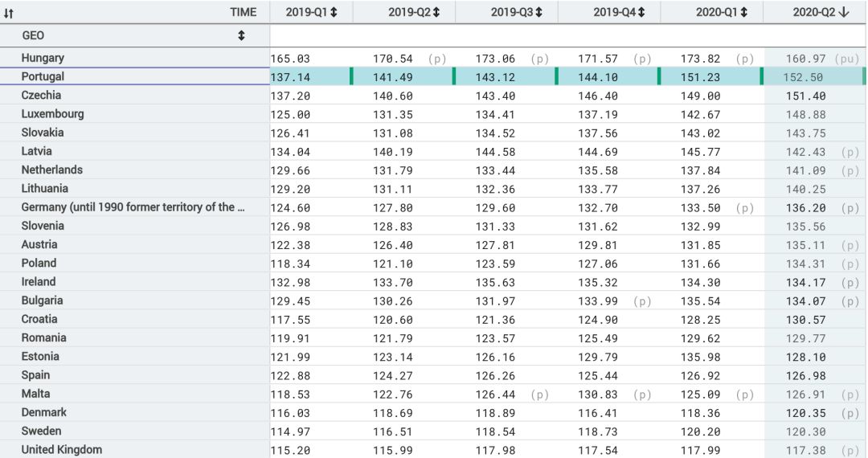Click Romania's 2019-Q3 value 123.57
868x458 pixels.
pyautogui.click(x=495, y=339)
